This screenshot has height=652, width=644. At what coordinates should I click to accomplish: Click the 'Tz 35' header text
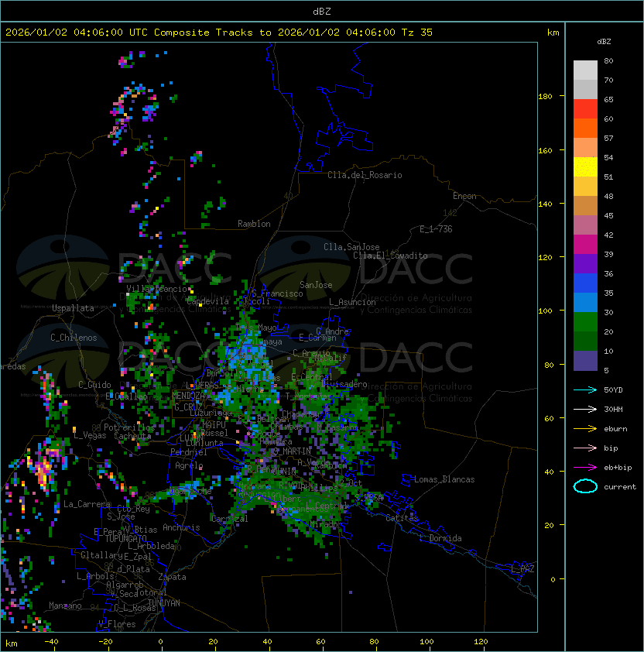[x=417, y=32]
